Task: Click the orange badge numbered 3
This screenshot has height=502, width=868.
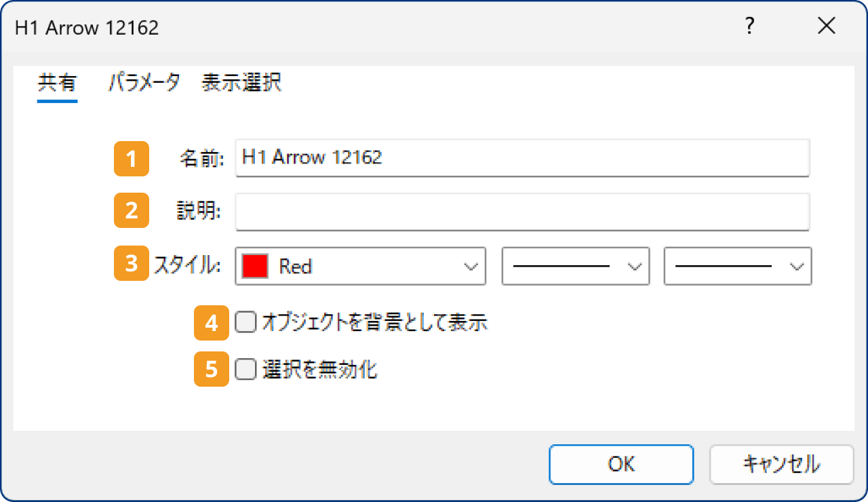Action: 130,263
